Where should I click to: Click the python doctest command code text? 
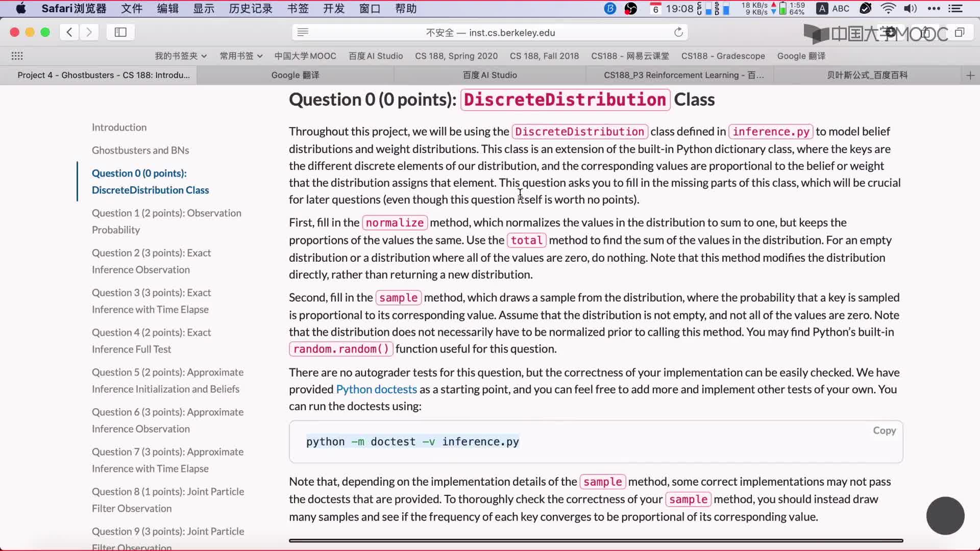412,442
